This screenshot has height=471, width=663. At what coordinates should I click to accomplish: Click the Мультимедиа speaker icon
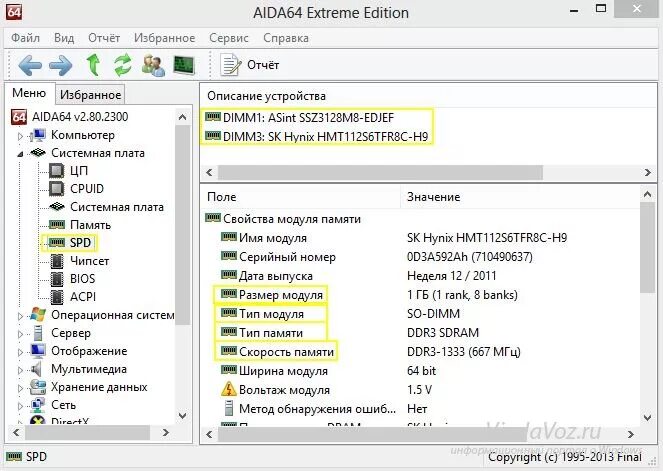37,369
